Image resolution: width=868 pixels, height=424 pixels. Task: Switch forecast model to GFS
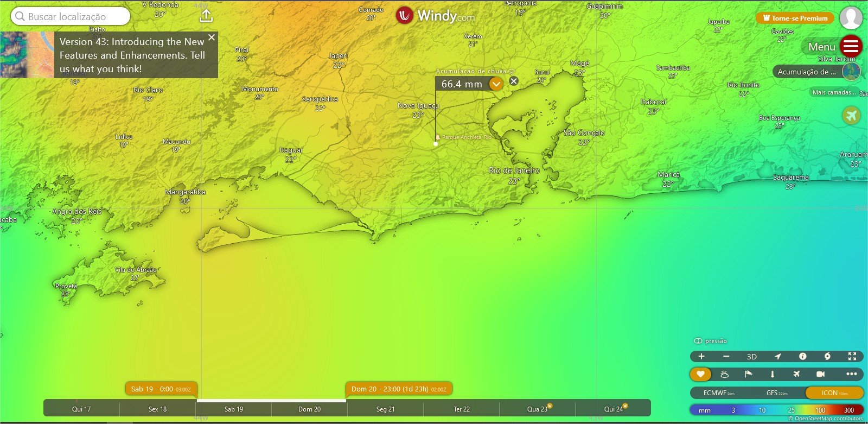776,393
